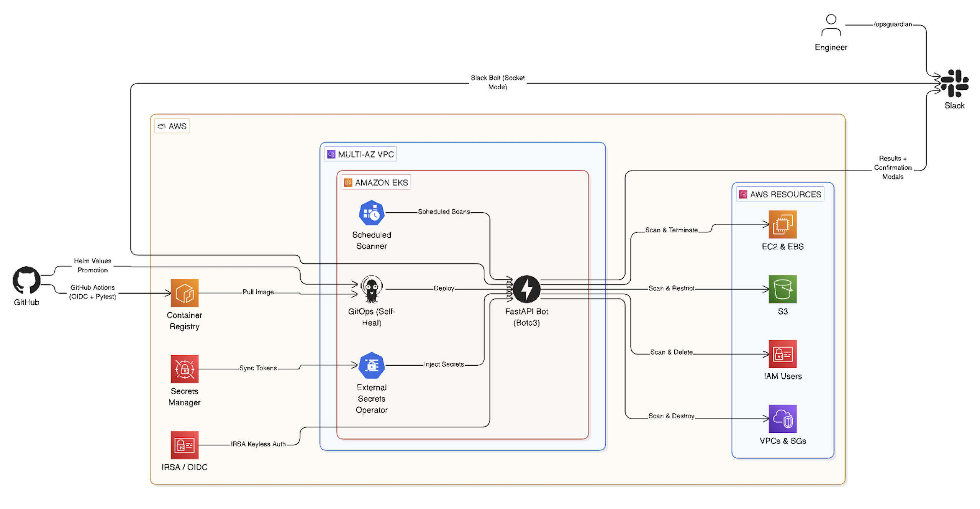Click the AMAZON EKS header label
The image size is (980, 509).
376,182
